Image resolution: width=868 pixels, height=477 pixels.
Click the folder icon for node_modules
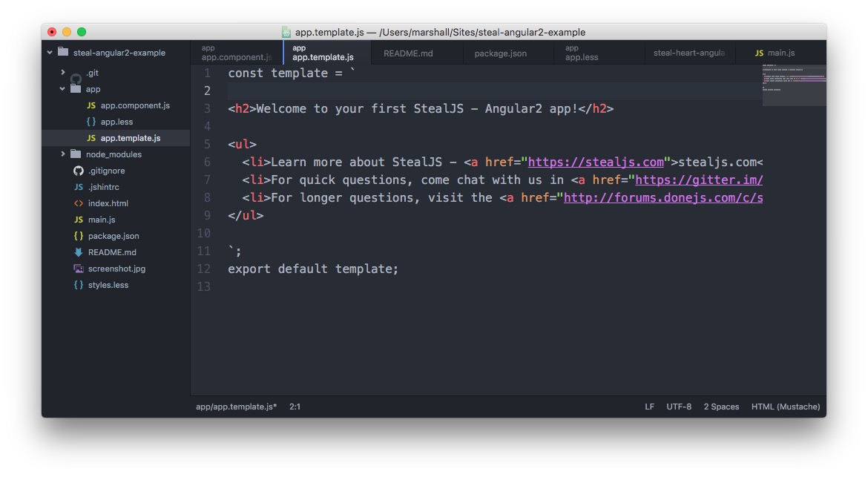point(76,154)
